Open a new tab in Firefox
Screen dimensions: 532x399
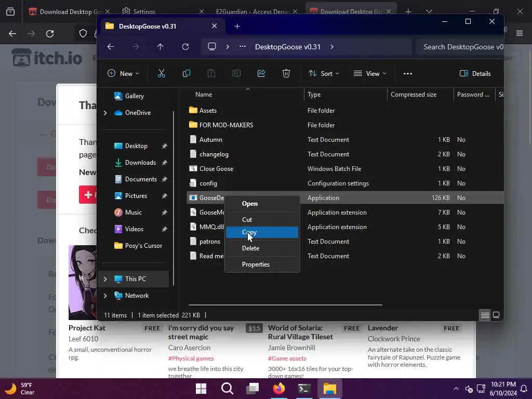coord(408,11)
